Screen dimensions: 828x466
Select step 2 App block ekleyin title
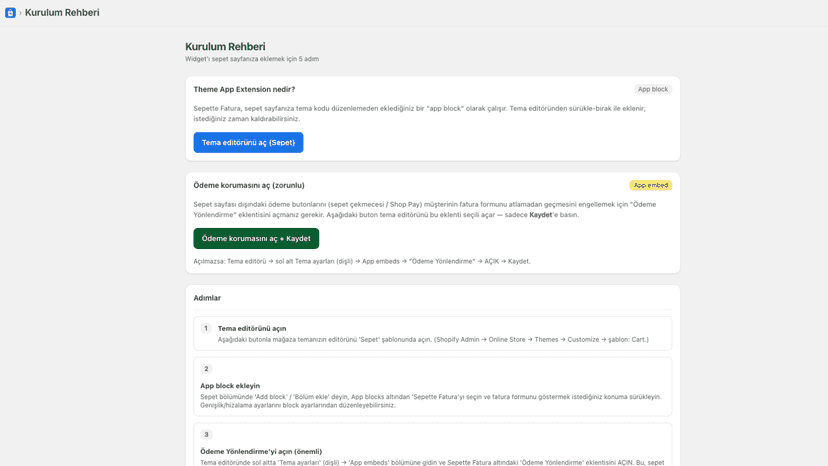coord(230,386)
